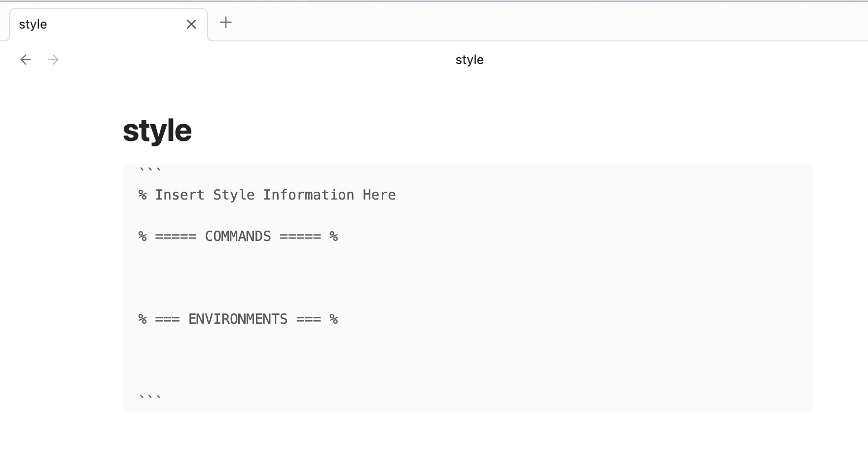Select the style tab

click(x=108, y=25)
